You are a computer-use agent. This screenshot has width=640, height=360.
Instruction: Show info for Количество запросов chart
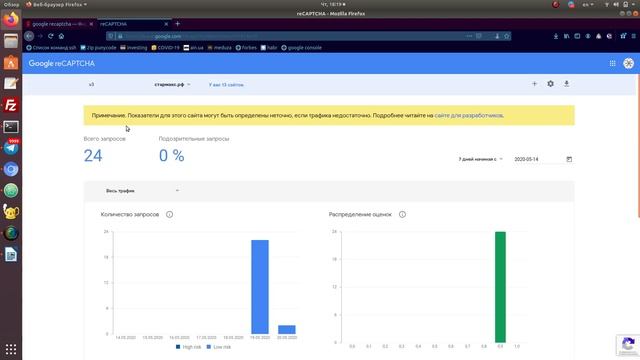pos(169,214)
